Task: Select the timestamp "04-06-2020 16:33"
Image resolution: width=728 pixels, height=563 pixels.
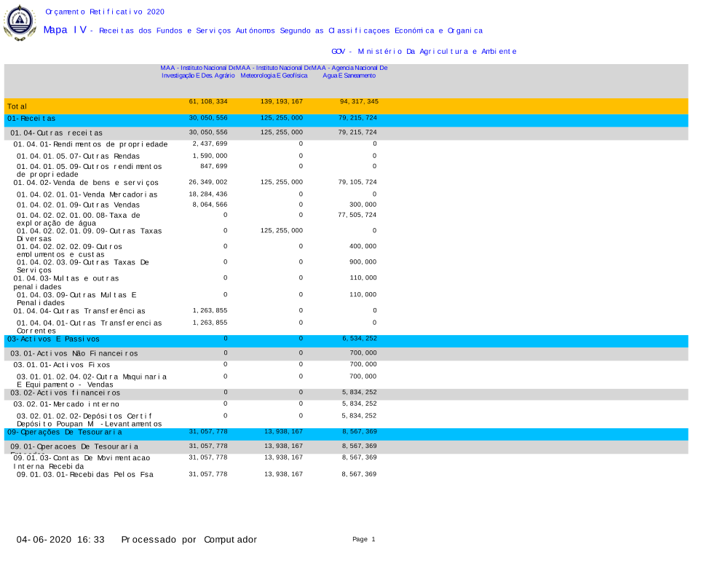Action: pos(61,540)
